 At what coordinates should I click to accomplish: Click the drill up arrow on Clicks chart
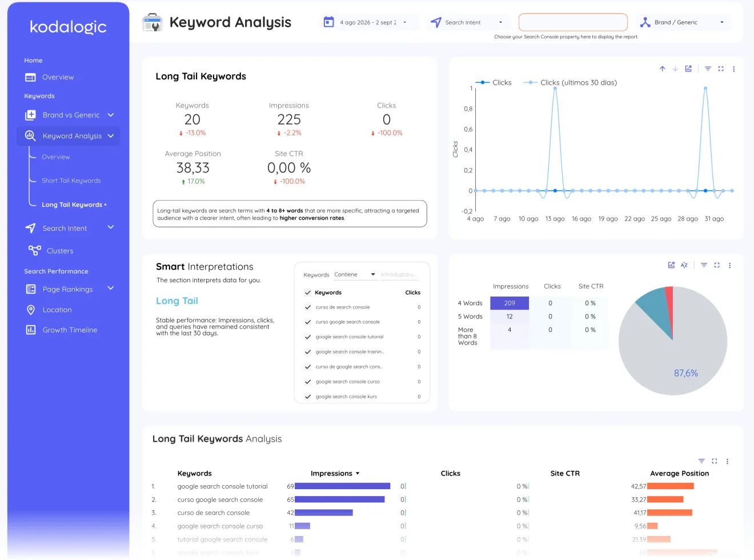(x=663, y=69)
